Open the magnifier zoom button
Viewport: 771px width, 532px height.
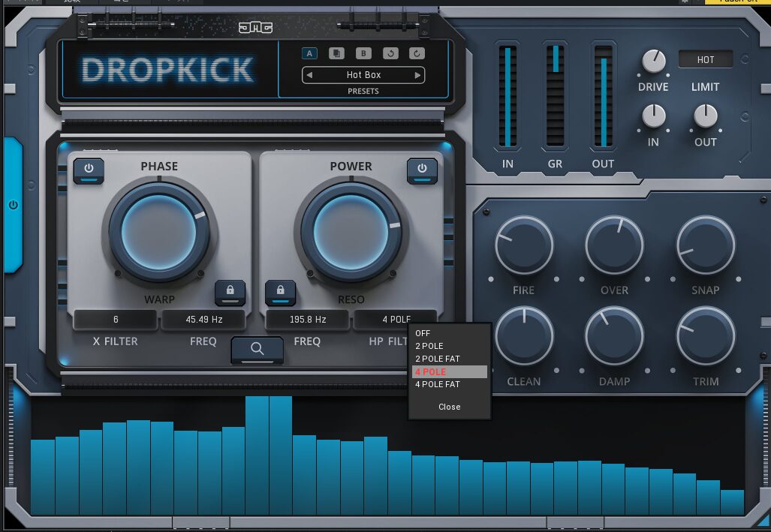(258, 350)
